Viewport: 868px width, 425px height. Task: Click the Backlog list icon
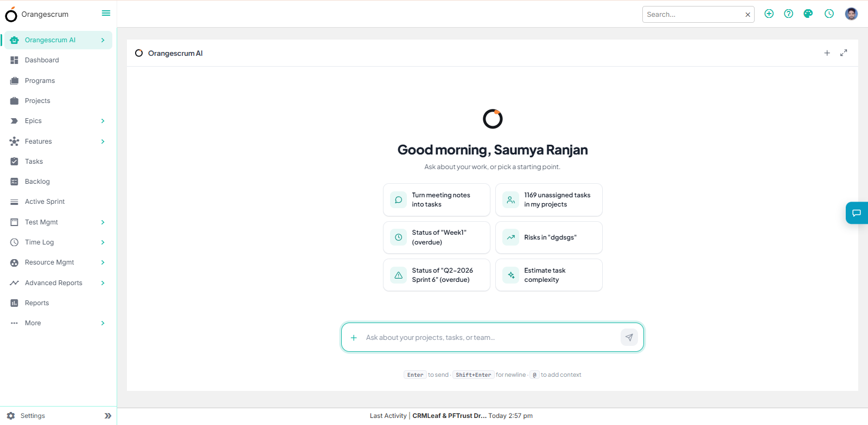click(14, 182)
